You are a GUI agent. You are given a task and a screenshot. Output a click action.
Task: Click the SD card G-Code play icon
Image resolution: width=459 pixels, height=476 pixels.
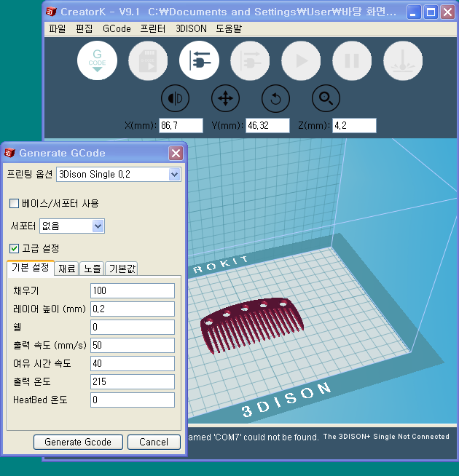(148, 60)
